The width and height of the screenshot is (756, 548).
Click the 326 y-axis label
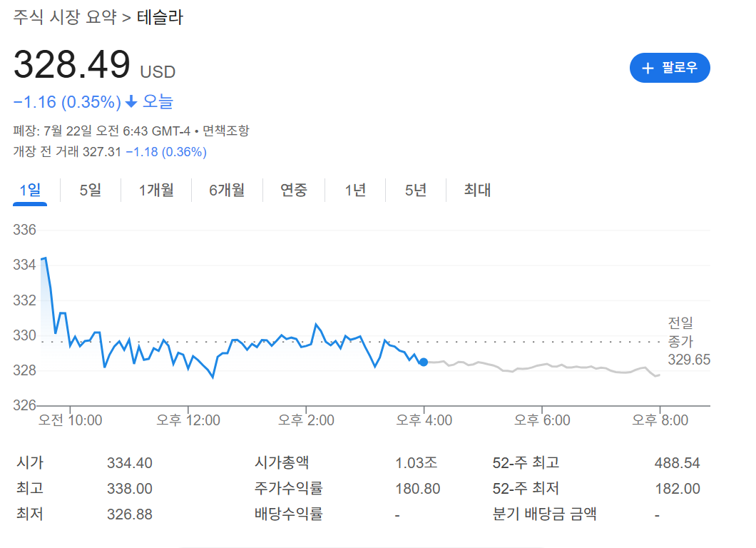click(24, 405)
